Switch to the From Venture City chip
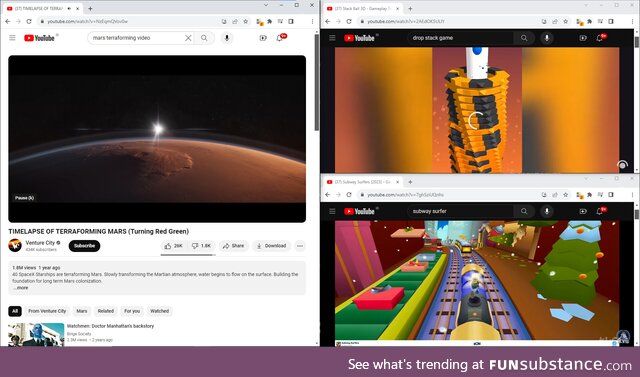Image resolution: width=640 pixels, height=377 pixels. tap(47, 311)
